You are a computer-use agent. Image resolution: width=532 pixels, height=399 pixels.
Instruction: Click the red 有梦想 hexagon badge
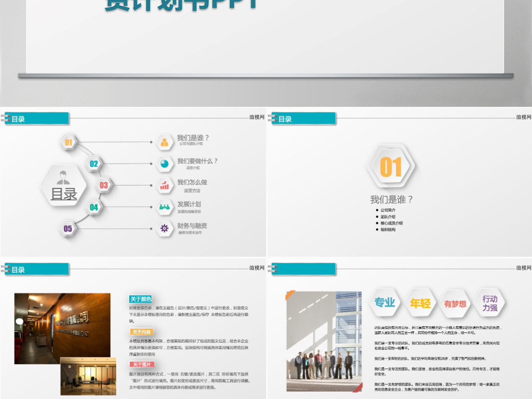click(455, 304)
